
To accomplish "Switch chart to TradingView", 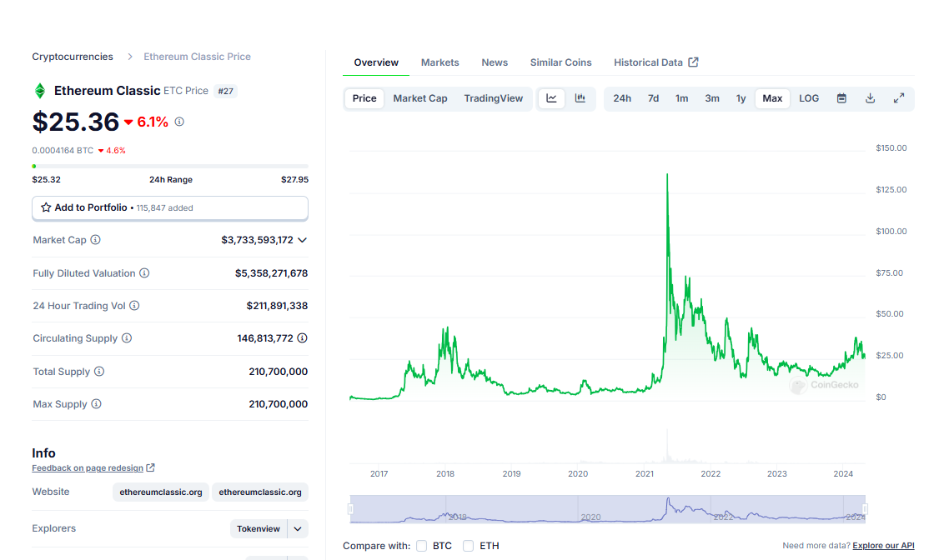I will coord(493,98).
